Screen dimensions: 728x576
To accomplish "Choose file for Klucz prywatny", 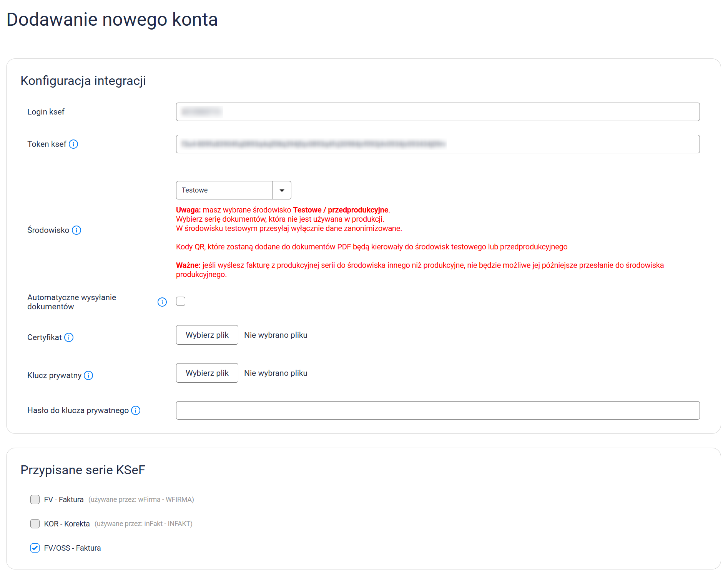I will click(x=207, y=373).
